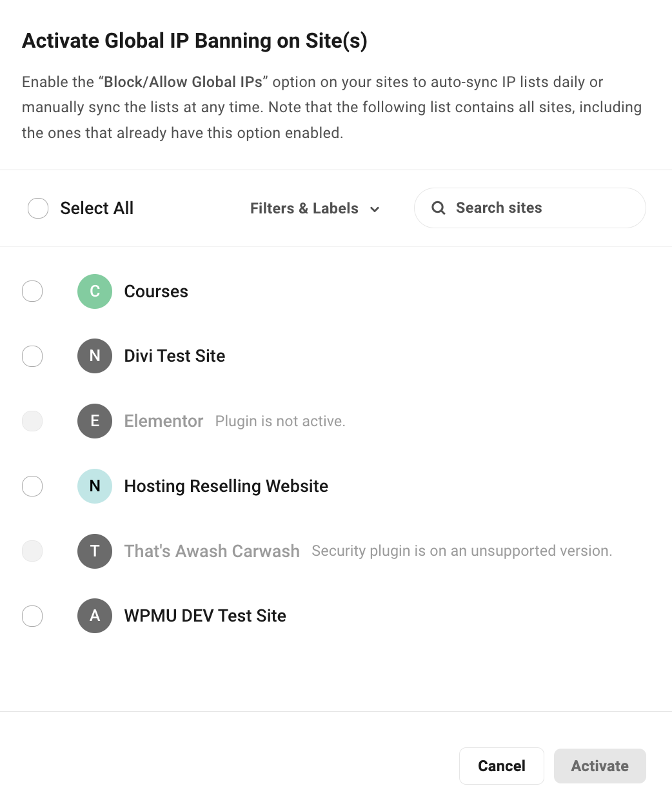Screen dimensions: 672x806
Task: Select the Divi Test Site checkbox
Action: [x=32, y=356]
